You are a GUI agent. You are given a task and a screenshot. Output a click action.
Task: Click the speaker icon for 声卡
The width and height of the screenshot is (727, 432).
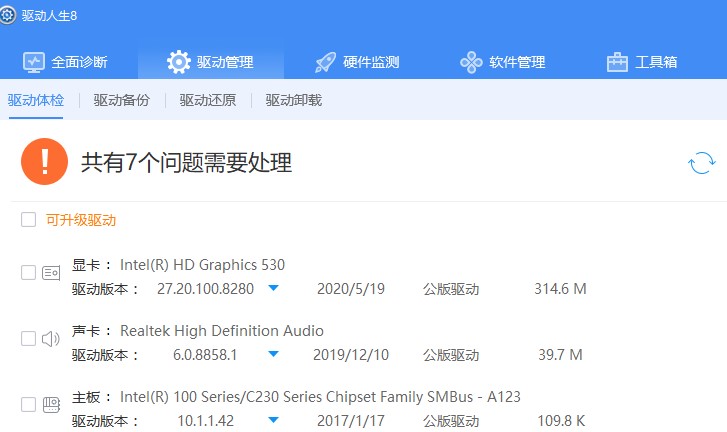[x=51, y=339]
